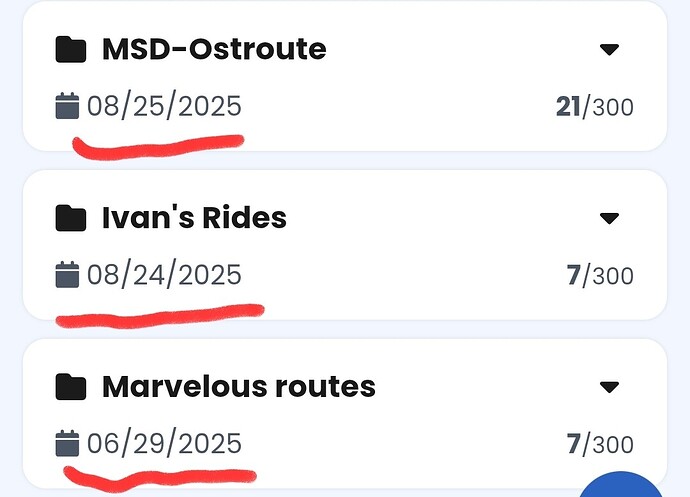Open the MSD-Ostroute folder title
The image size is (690, 497).
pos(214,48)
